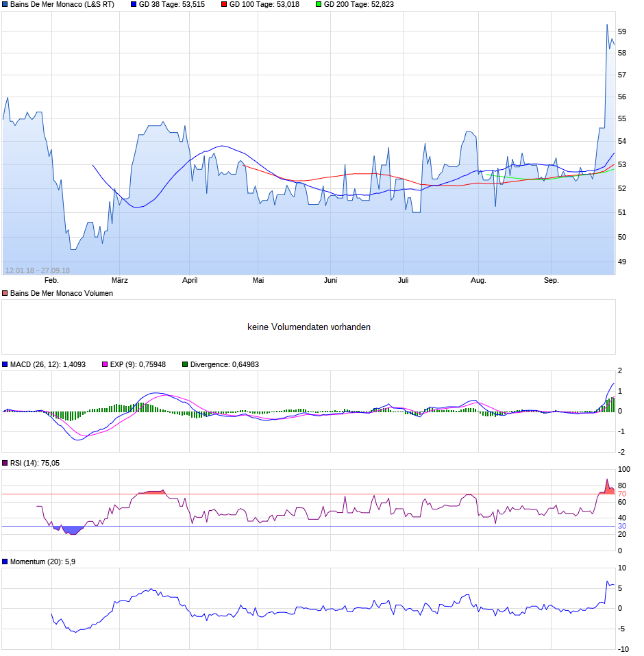
Task: Toggle the Momentum (20) legend square
Action: (6, 562)
